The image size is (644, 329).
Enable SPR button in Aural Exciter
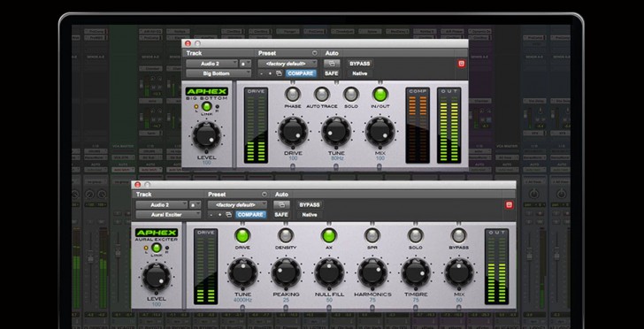pos(372,235)
